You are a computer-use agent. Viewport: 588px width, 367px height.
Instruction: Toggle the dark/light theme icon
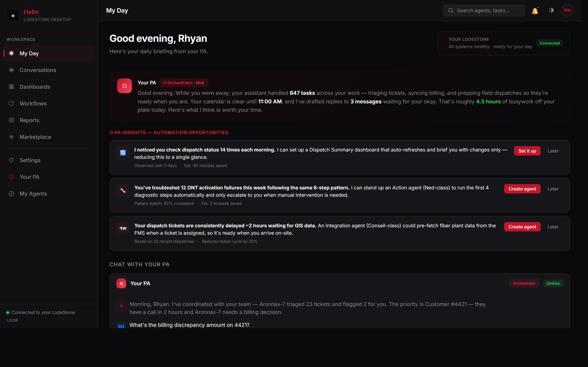(x=551, y=10)
